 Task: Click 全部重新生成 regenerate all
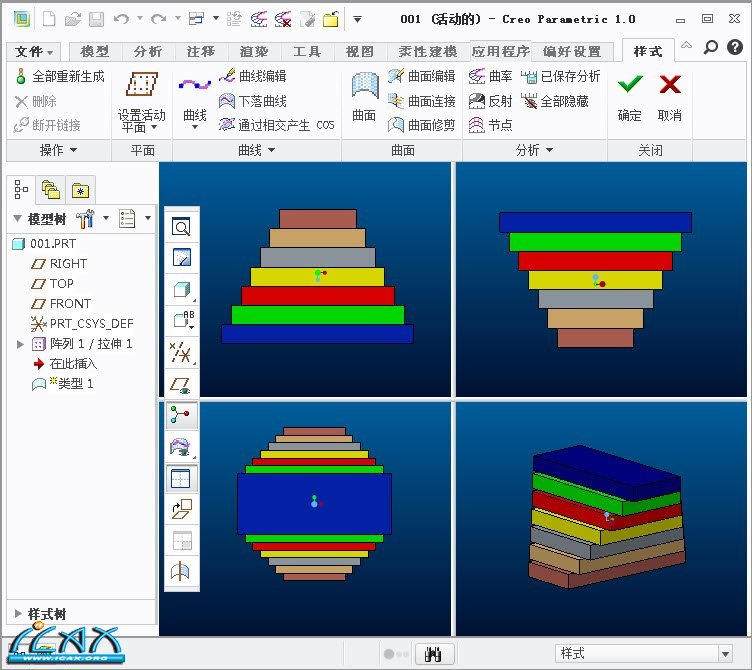tap(60, 76)
